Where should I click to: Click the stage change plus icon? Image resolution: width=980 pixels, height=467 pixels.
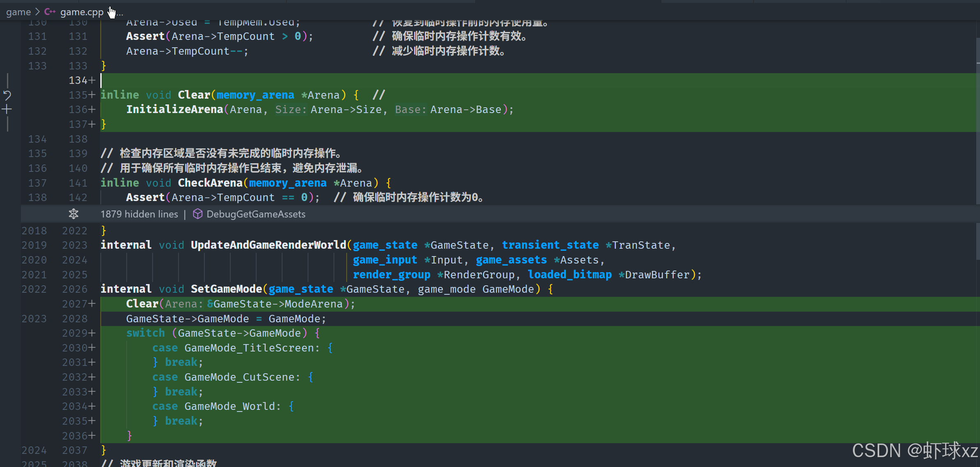point(7,109)
